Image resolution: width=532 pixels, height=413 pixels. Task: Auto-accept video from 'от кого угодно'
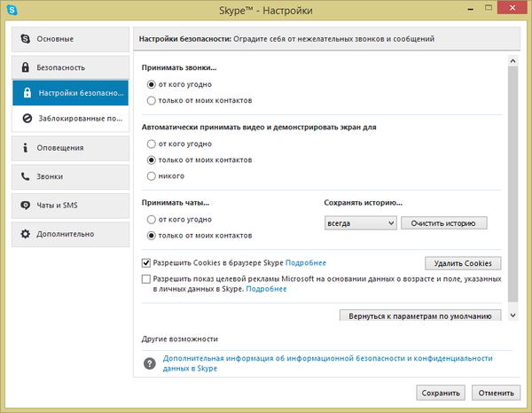click(x=152, y=144)
